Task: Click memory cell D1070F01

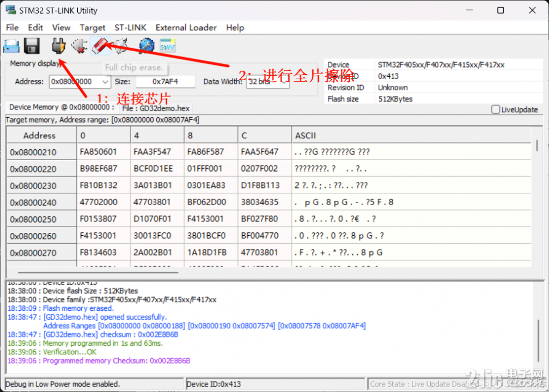Action: point(157,219)
